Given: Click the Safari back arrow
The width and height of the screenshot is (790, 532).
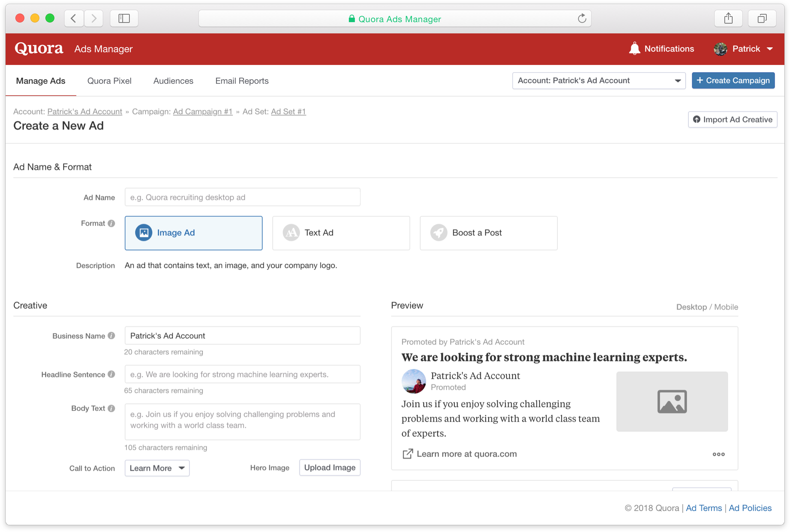Looking at the screenshot, I should tap(74, 18).
